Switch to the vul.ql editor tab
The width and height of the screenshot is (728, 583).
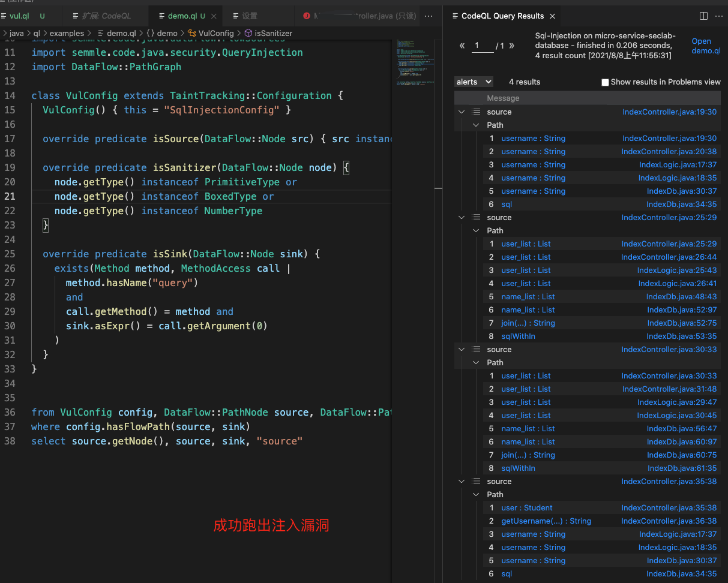click(x=19, y=16)
